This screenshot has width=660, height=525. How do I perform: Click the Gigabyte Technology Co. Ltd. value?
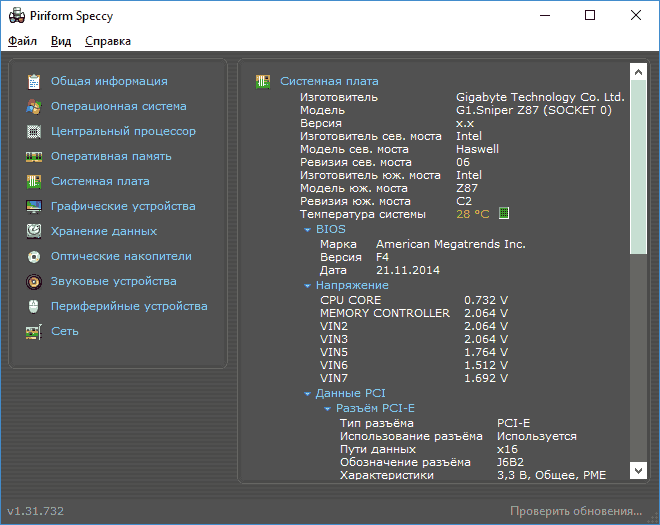(540, 97)
